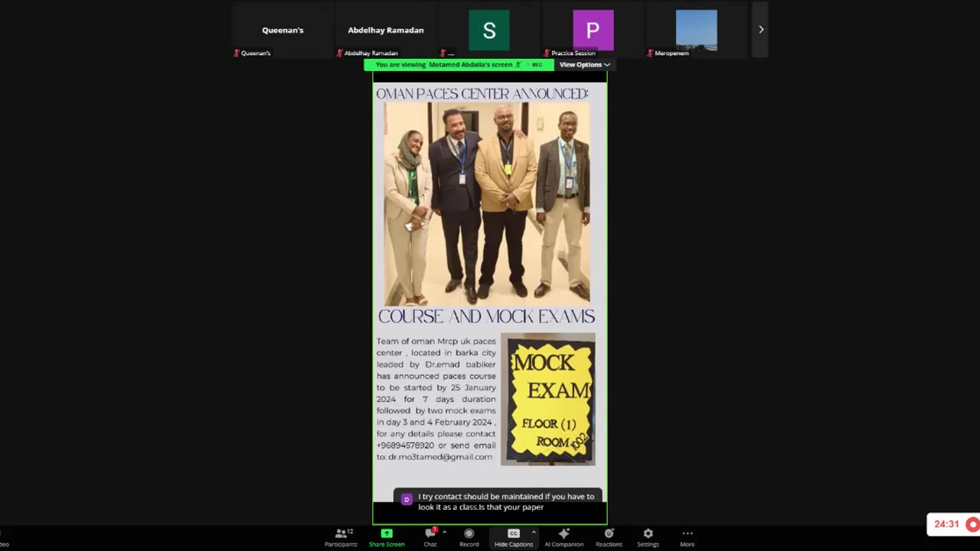The width and height of the screenshot is (980, 551).
Task: Select Meropenem's picture tile
Action: tap(697, 30)
